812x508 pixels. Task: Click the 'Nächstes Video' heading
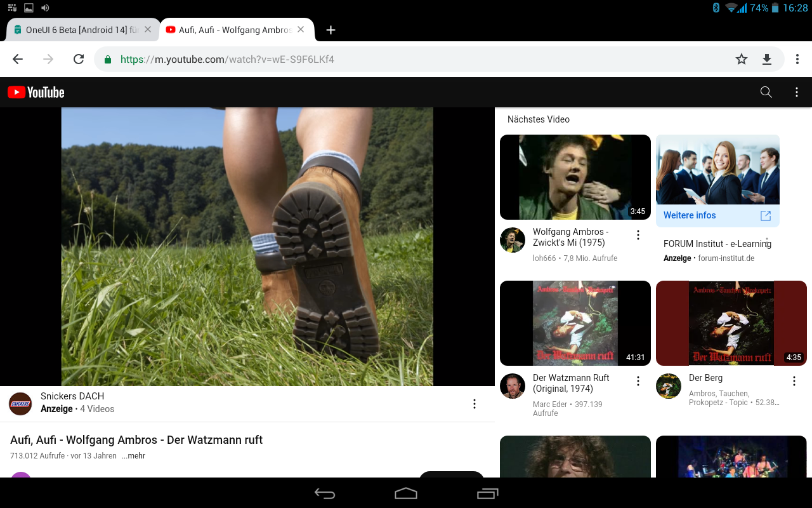539,119
